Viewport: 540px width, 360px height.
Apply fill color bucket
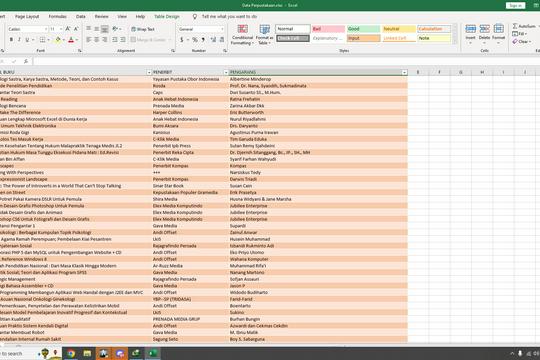coord(58,40)
